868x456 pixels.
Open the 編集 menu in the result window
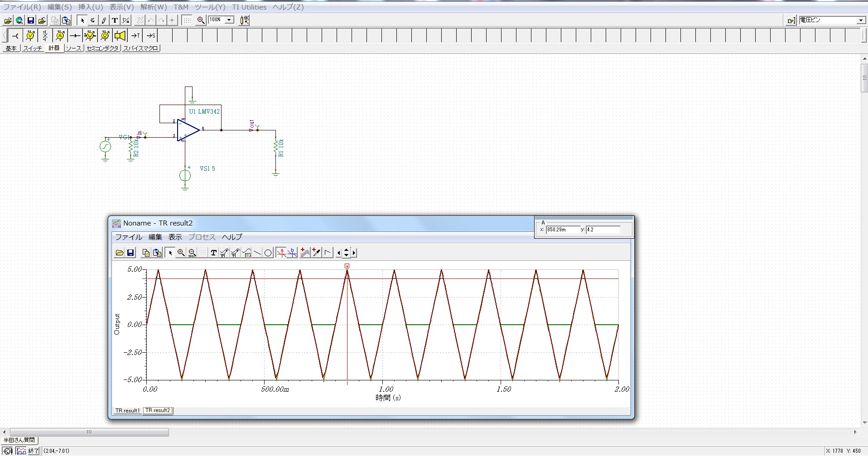pyautogui.click(x=155, y=237)
